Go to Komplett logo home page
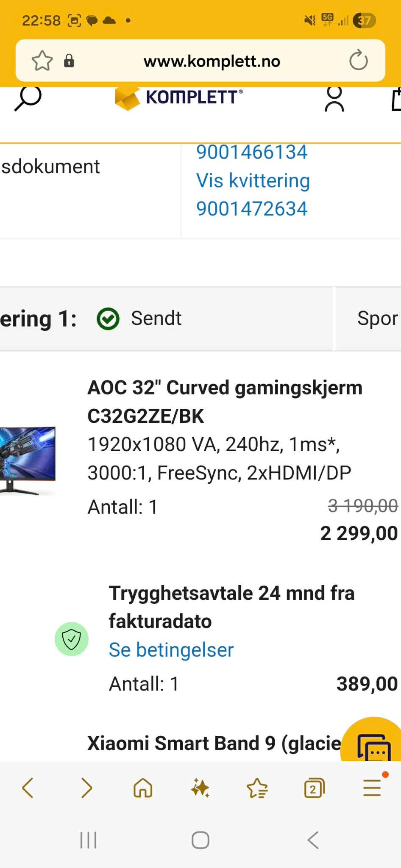 tap(178, 98)
